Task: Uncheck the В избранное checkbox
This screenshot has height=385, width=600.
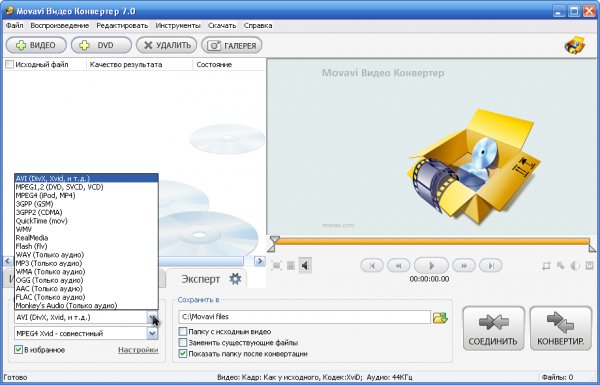Action: [x=18, y=349]
